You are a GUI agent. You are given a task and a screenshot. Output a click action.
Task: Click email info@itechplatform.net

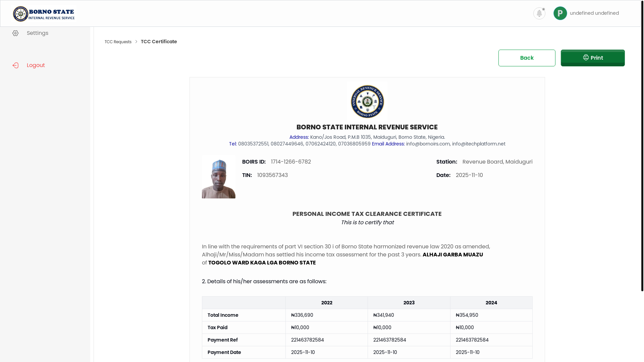[479, 144]
